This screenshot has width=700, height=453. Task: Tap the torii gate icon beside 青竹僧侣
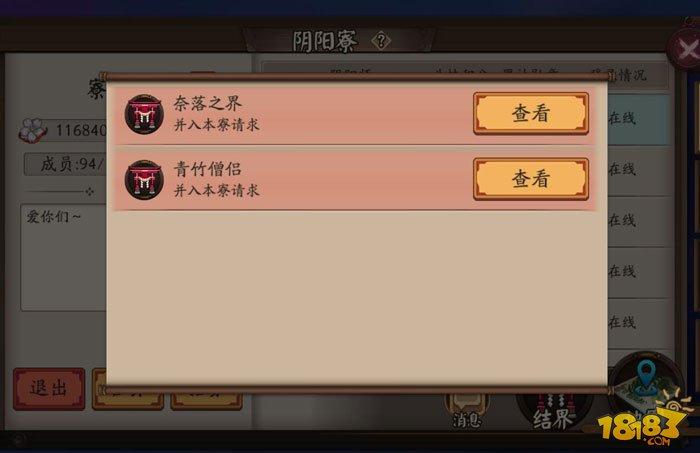pyautogui.click(x=144, y=180)
